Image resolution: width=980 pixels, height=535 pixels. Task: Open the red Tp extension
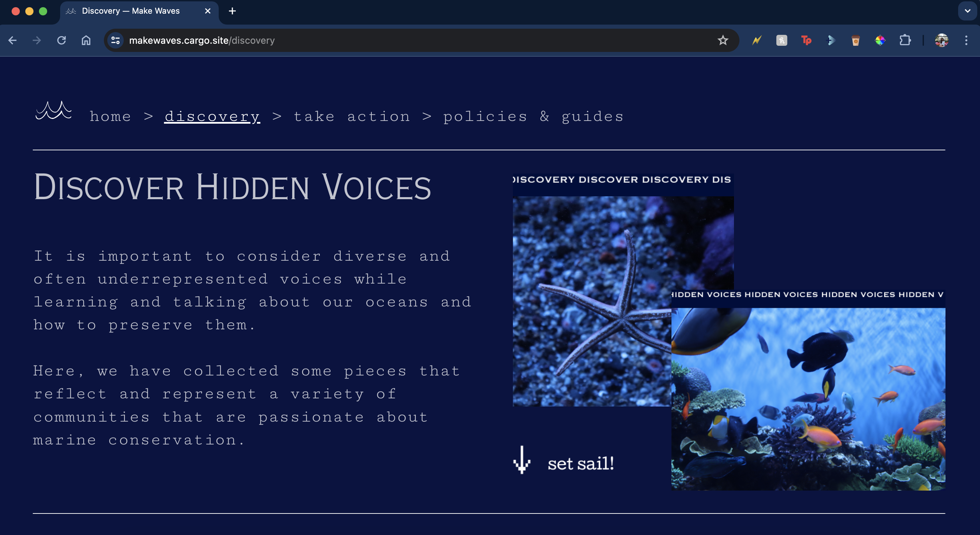[806, 40]
